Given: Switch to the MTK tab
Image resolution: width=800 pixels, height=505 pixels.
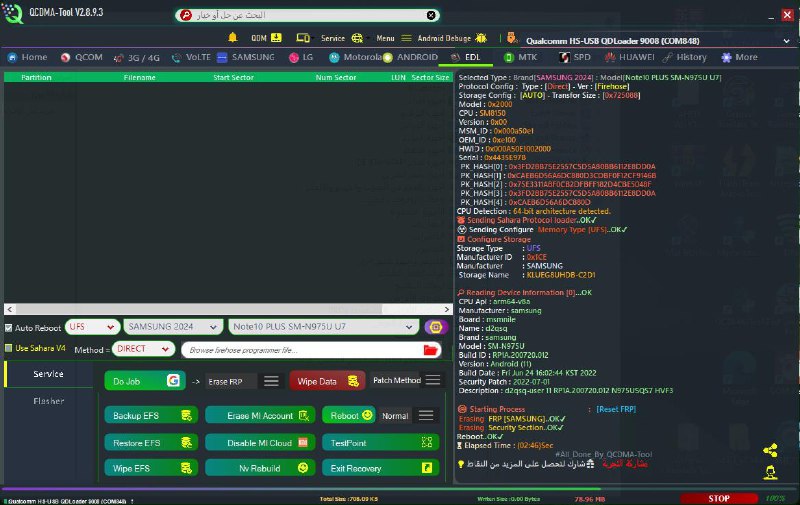Looking at the screenshot, I should pos(520,57).
